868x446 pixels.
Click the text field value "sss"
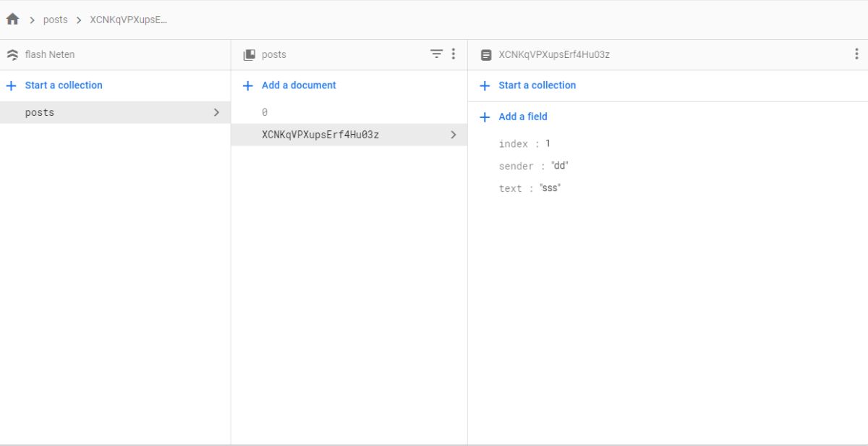pos(550,188)
